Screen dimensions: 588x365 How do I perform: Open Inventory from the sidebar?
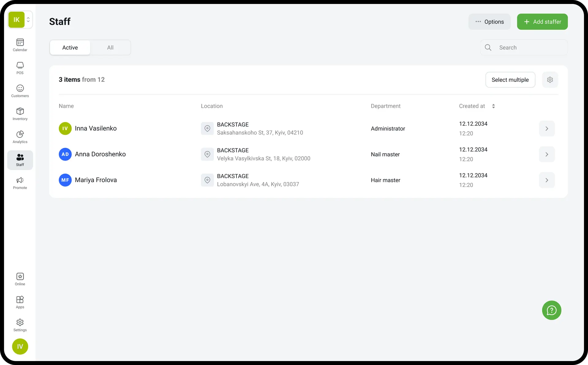(x=20, y=114)
